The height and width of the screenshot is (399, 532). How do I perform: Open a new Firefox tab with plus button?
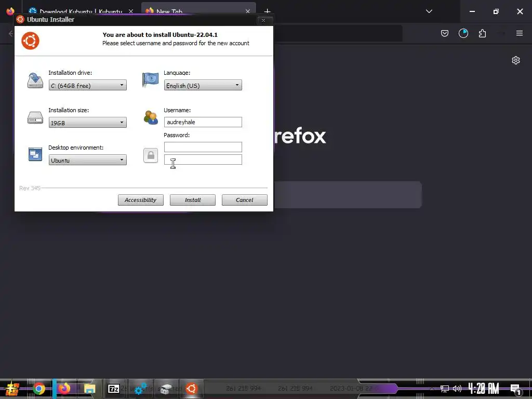pyautogui.click(x=267, y=11)
